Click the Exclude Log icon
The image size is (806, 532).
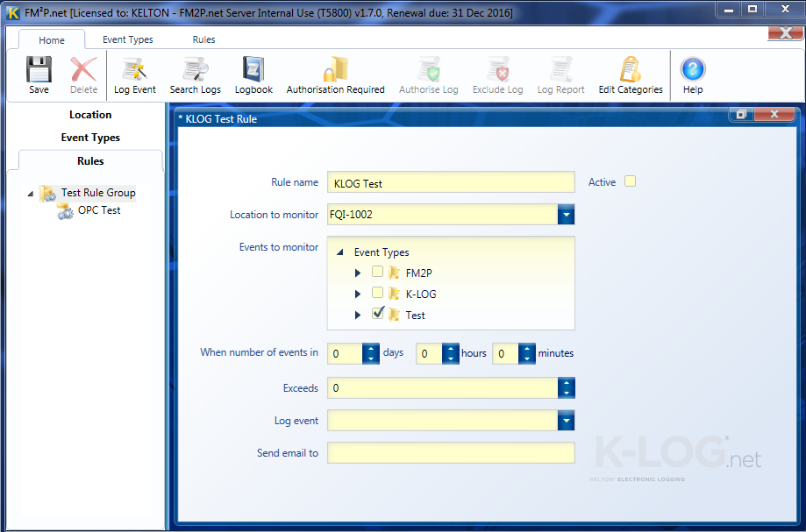(x=497, y=69)
